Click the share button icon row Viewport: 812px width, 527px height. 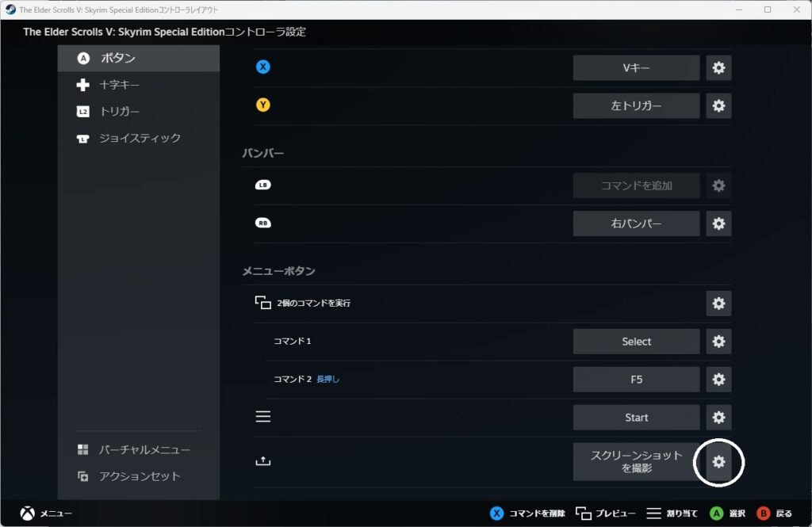(x=263, y=460)
